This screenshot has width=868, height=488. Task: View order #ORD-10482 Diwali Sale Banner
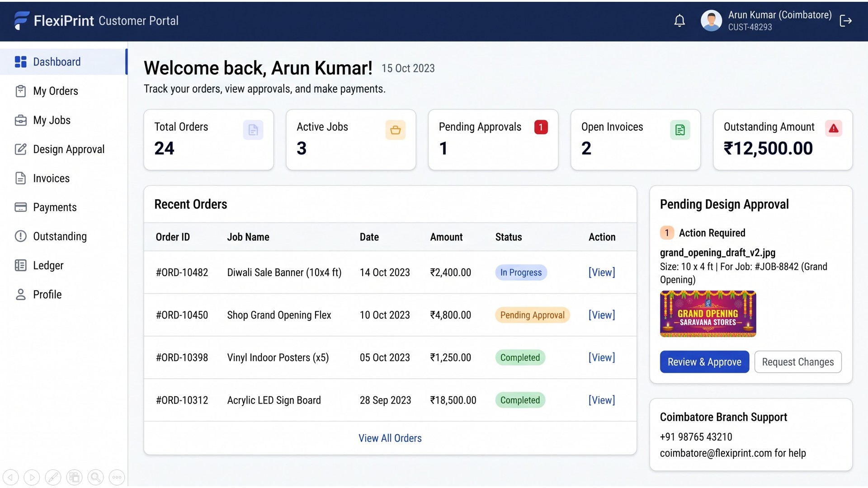602,272
